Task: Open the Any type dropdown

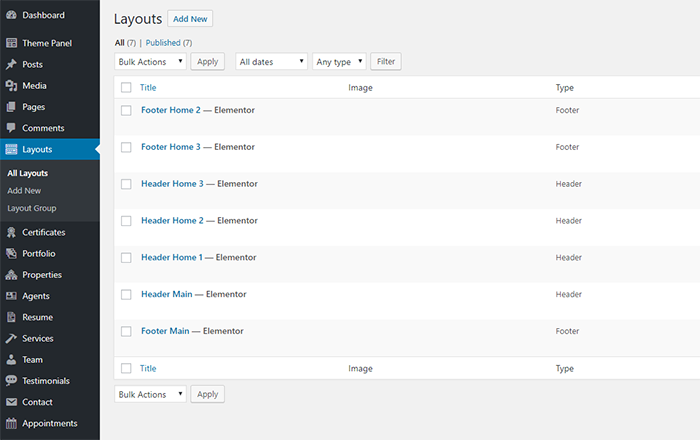Action: (x=339, y=62)
